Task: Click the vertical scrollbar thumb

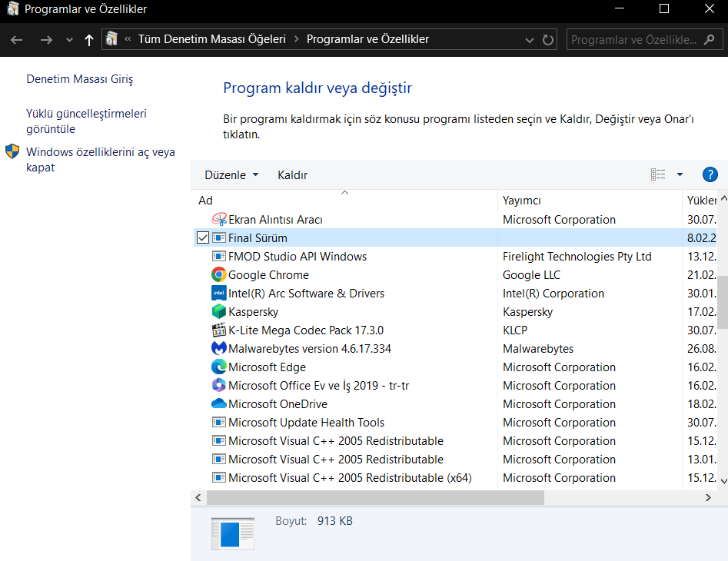Action: coord(723,302)
